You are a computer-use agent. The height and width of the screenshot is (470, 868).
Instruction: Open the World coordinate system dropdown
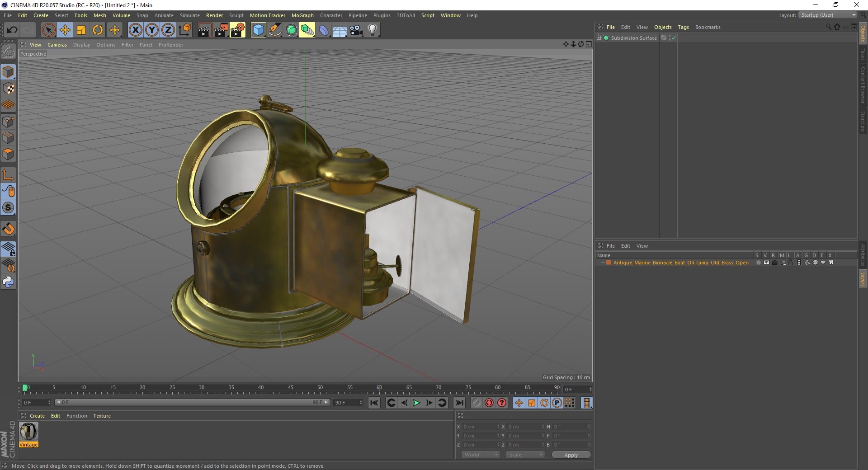(480, 455)
